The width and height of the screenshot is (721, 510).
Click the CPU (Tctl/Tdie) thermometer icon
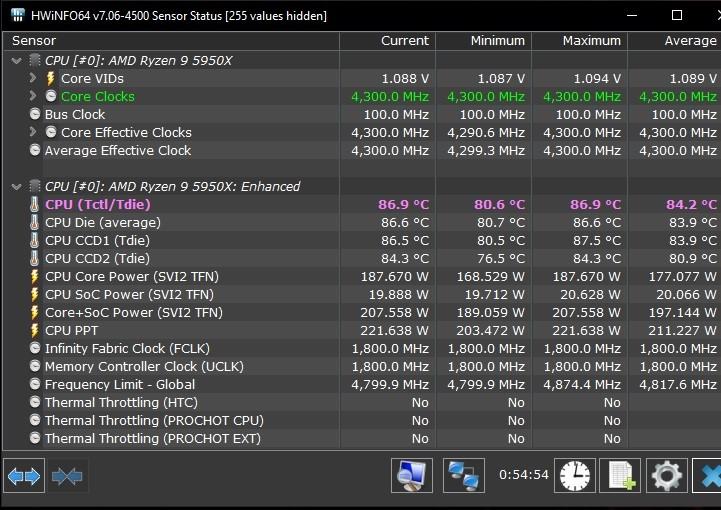point(34,205)
